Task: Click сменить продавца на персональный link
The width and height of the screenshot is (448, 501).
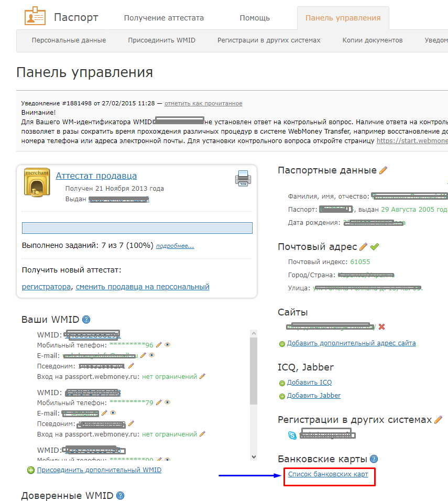Action: click(143, 287)
